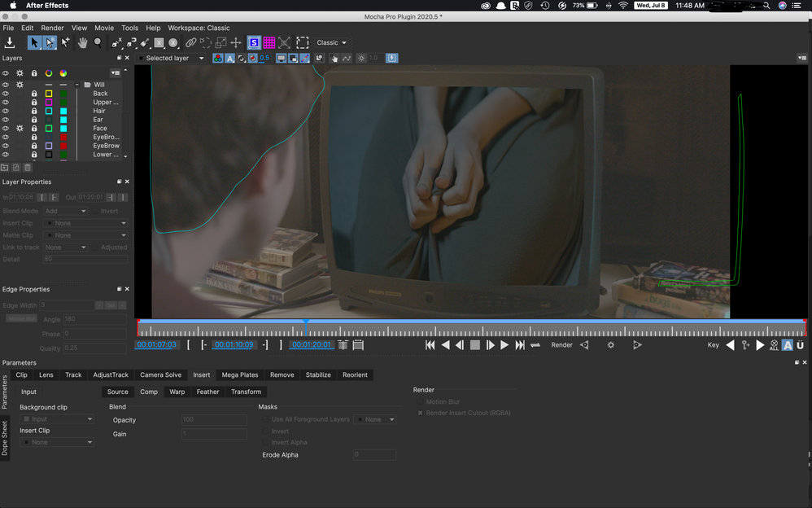Click the EyeBrow layer red matte color swatch

pyautogui.click(x=63, y=146)
